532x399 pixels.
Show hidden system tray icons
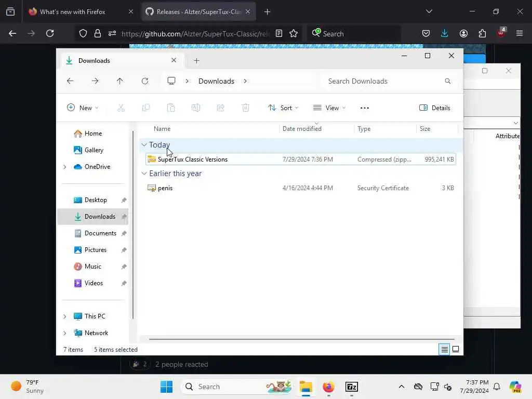click(x=402, y=387)
